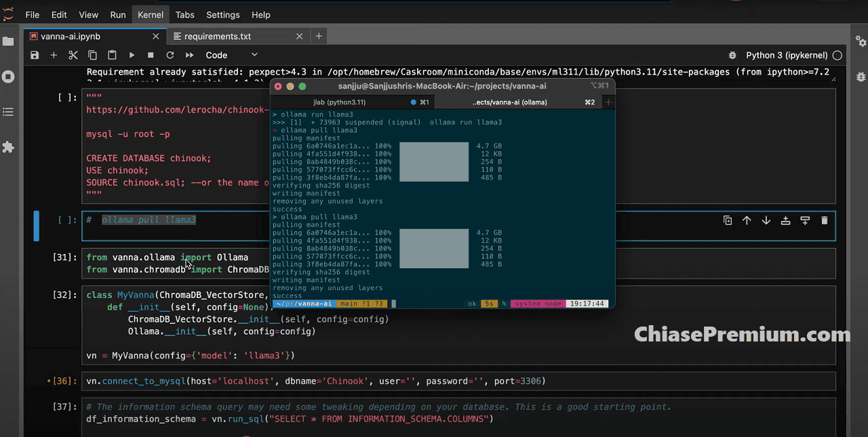
Task: Click the system node segment in terminal prompt
Action: (538, 304)
